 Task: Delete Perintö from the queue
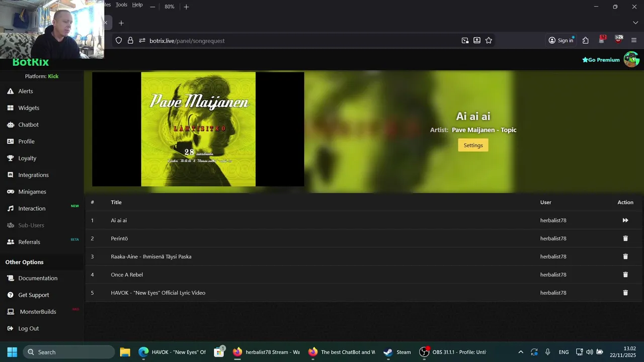pos(625,238)
